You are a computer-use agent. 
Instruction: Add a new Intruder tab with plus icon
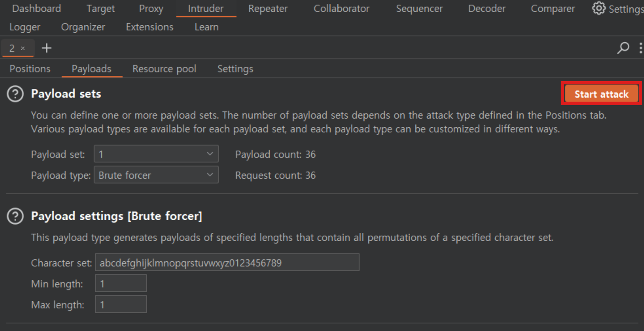pyautogui.click(x=46, y=48)
